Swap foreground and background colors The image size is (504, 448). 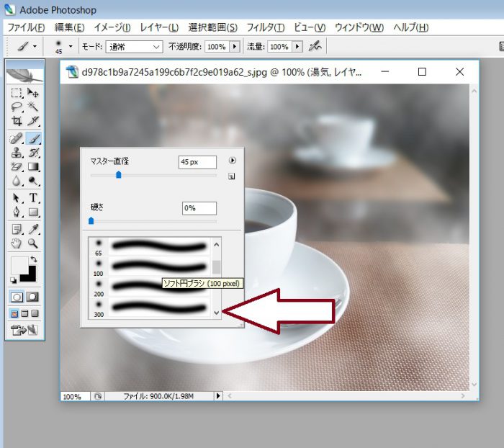(34, 259)
